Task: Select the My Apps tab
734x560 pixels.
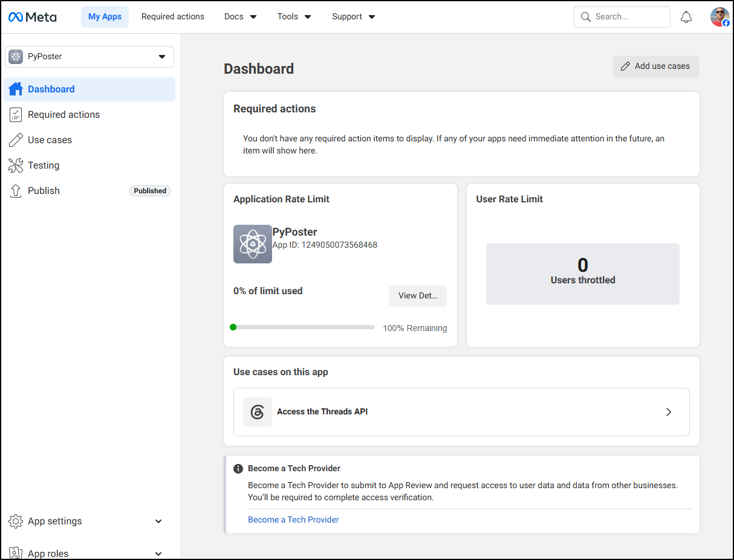Action: click(x=105, y=17)
